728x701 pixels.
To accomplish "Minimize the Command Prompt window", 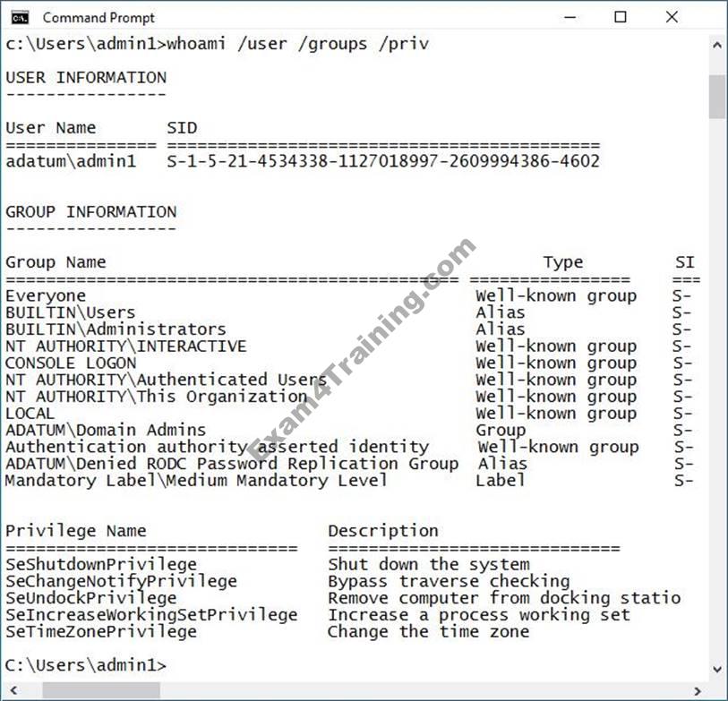I will (570, 17).
